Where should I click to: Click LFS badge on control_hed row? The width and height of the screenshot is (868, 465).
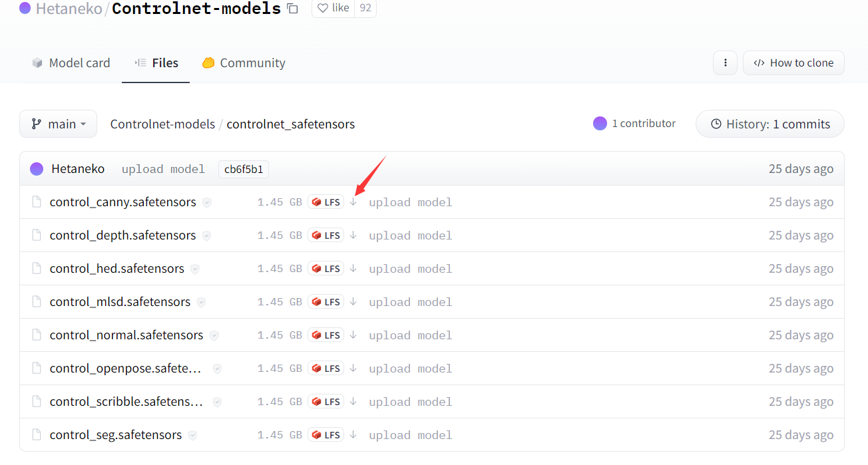(x=326, y=269)
